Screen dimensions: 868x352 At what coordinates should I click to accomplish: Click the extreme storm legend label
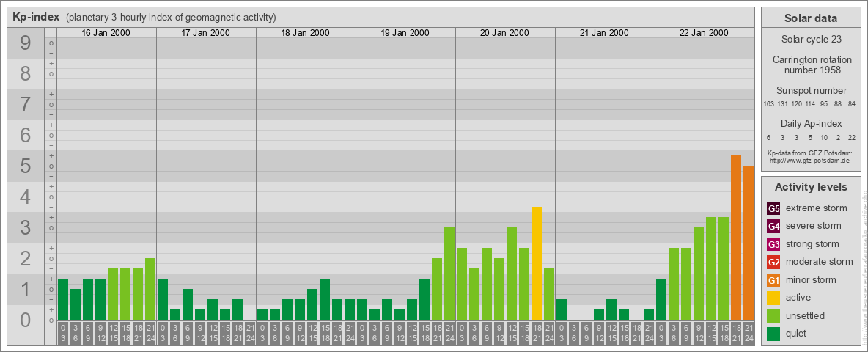point(817,209)
